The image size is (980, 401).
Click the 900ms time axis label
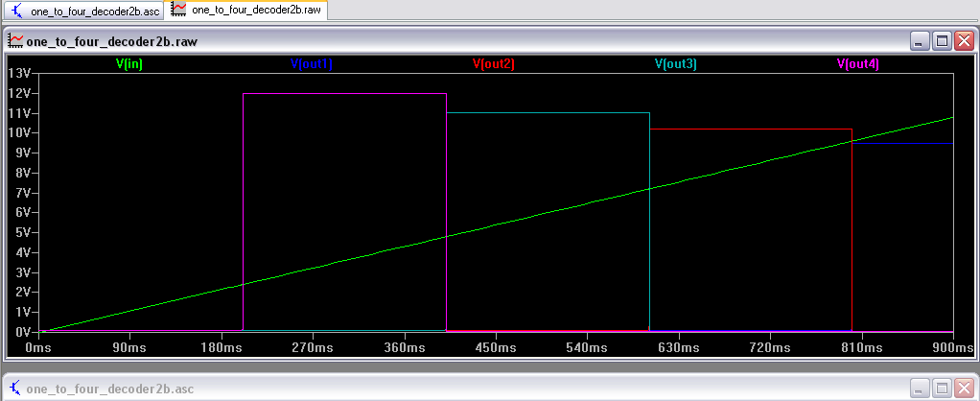coord(952,347)
